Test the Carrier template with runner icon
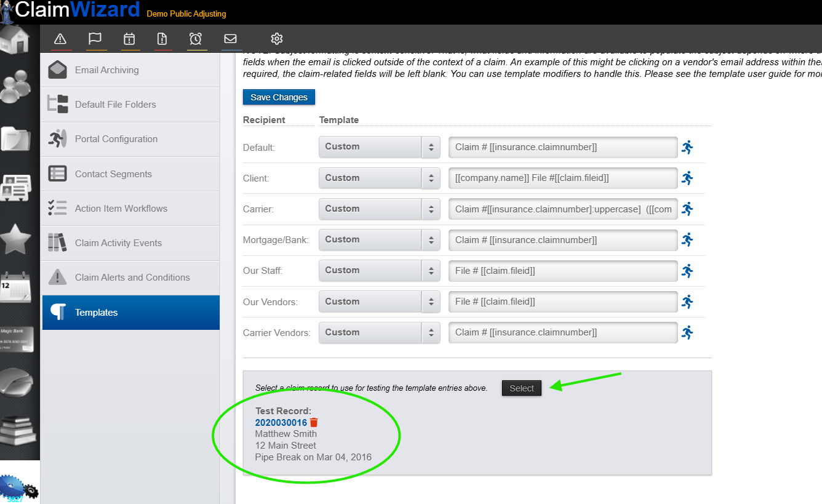The width and height of the screenshot is (822, 504). 687,209
